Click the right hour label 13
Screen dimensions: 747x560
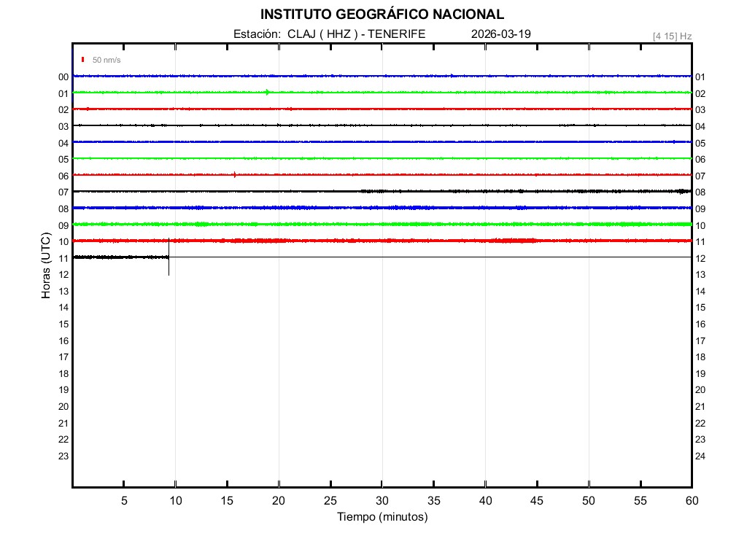700,275
